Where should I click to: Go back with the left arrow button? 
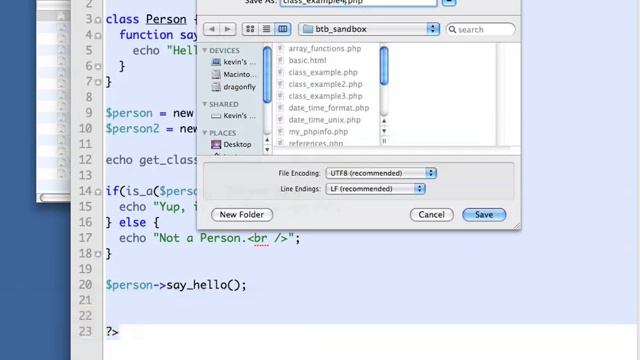coord(211,29)
